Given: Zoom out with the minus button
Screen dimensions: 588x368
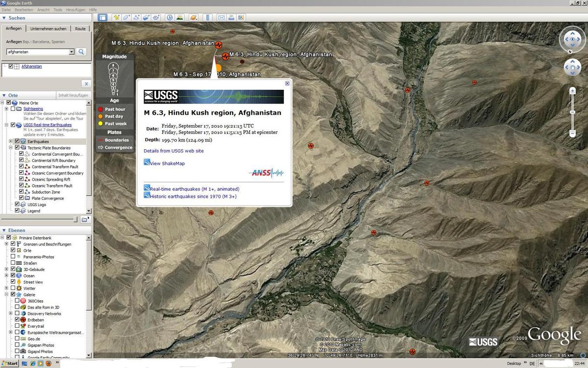Looking at the screenshot, I should point(572,133).
